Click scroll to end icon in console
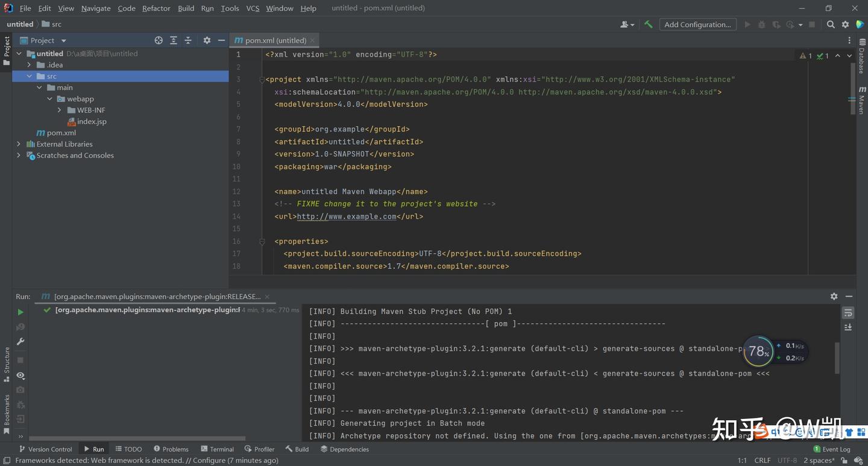 [x=848, y=327]
